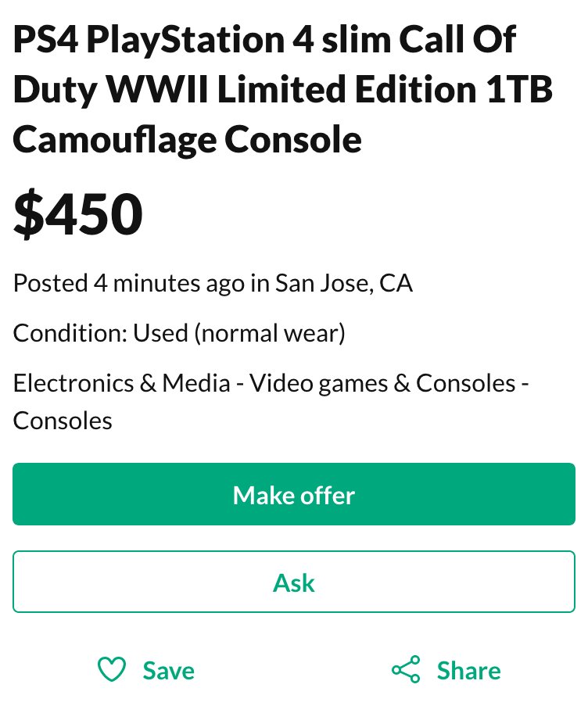Click the Ask button
Image resolution: width=588 pixels, height=713 pixels.
click(x=294, y=582)
